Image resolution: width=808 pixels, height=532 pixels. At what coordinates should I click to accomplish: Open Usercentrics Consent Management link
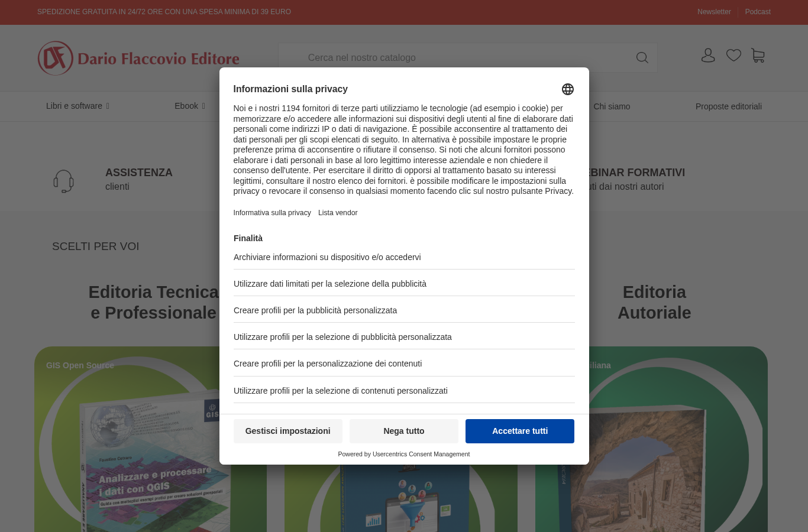[x=421, y=454]
